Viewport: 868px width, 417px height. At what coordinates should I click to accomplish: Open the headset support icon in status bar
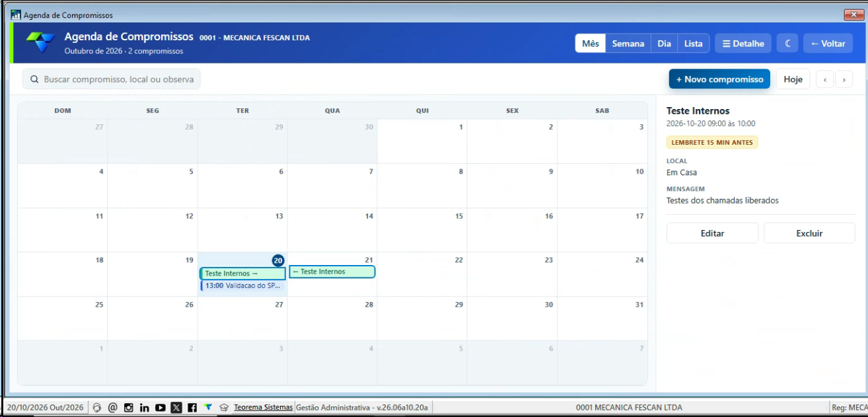pyautogui.click(x=97, y=407)
